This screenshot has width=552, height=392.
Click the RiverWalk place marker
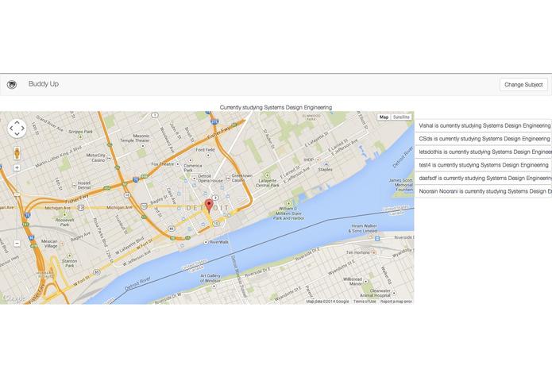tap(206, 242)
